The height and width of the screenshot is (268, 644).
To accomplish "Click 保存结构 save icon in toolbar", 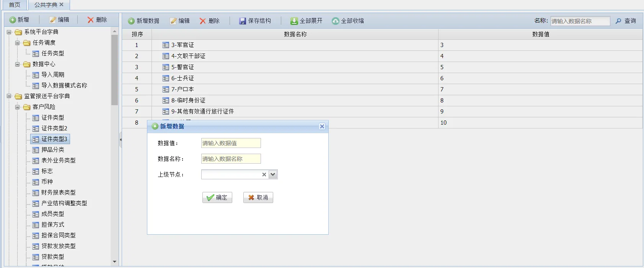I will (243, 21).
